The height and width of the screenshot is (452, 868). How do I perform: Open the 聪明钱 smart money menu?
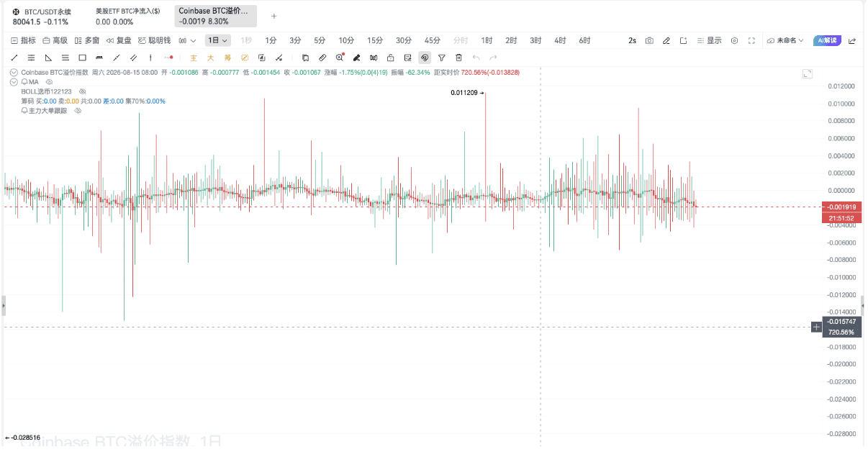pos(154,41)
